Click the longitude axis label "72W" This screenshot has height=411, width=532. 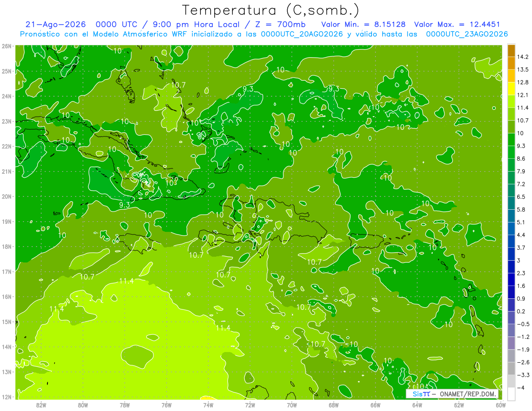(x=250, y=405)
